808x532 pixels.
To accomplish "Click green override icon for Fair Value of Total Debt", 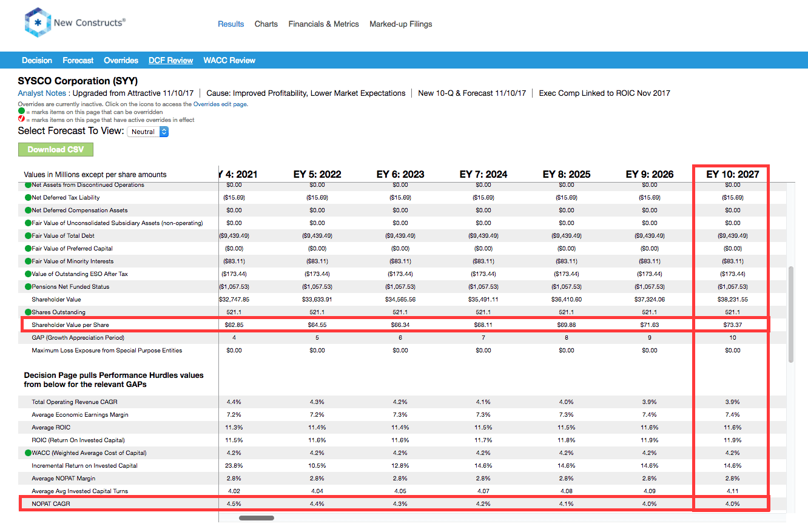I will [x=28, y=236].
